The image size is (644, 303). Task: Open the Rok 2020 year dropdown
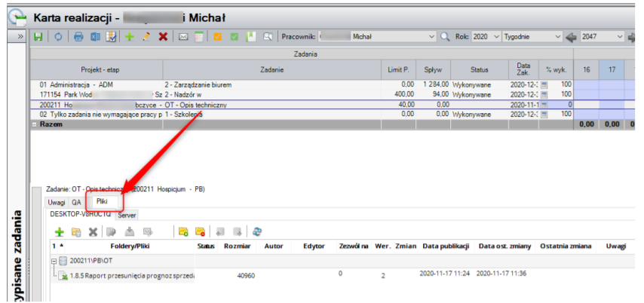tap(495, 36)
